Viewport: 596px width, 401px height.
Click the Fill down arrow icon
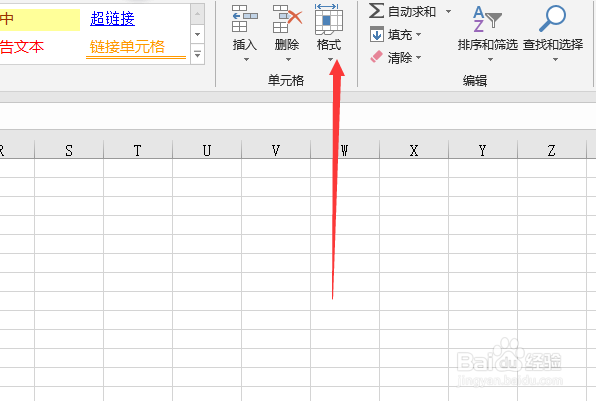pos(377,34)
